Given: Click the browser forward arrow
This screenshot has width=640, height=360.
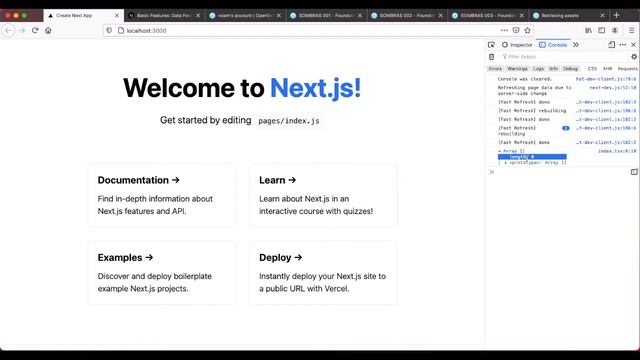Looking at the screenshot, I should 22,31.
